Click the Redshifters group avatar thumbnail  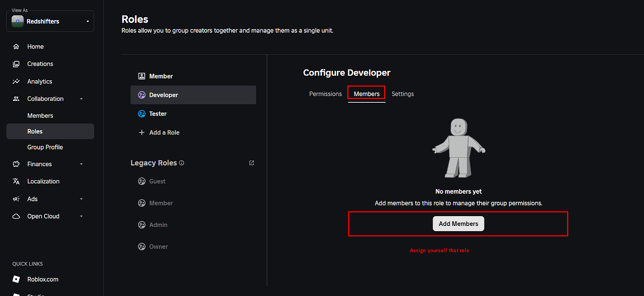click(18, 21)
